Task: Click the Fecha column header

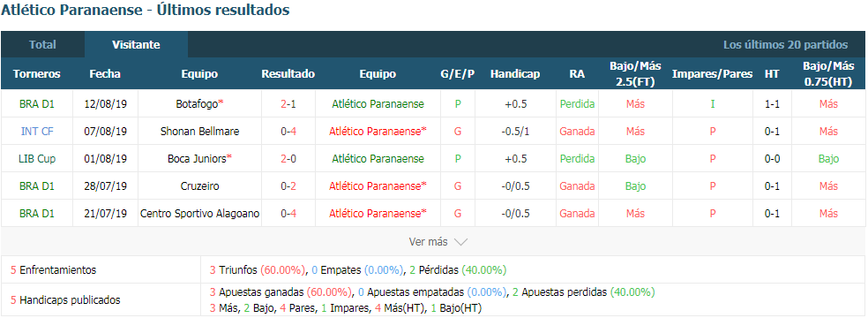Action: click(105, 73)
